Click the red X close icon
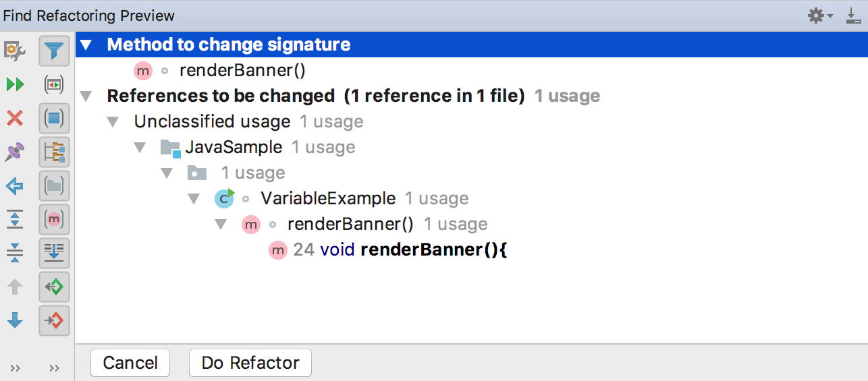 15,119
